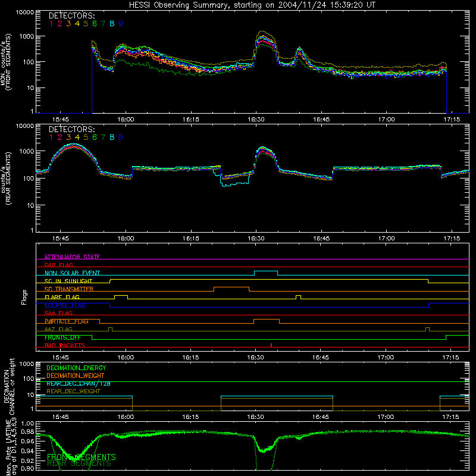
Task: Click the 17:00 tick label under front segments plot
Action: [386, 120]
